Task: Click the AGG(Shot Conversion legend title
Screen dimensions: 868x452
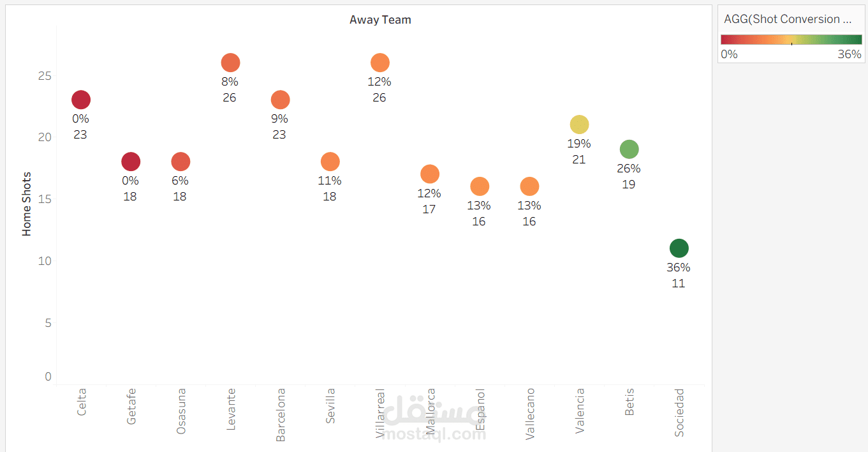Action: (788, 19)
